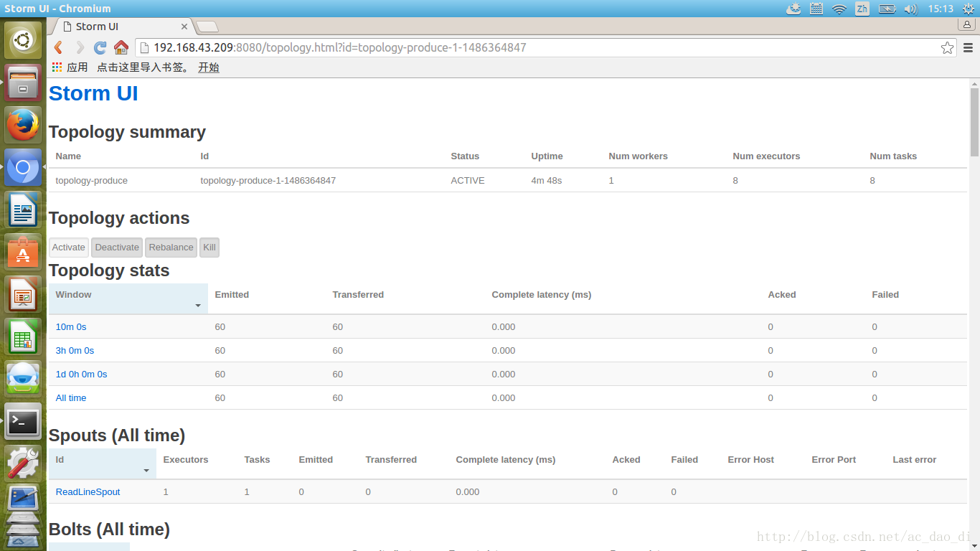This screenshot has width=980, height=551.
Task: Open System Settings wrench icon in dock
Action: (23, 463)
